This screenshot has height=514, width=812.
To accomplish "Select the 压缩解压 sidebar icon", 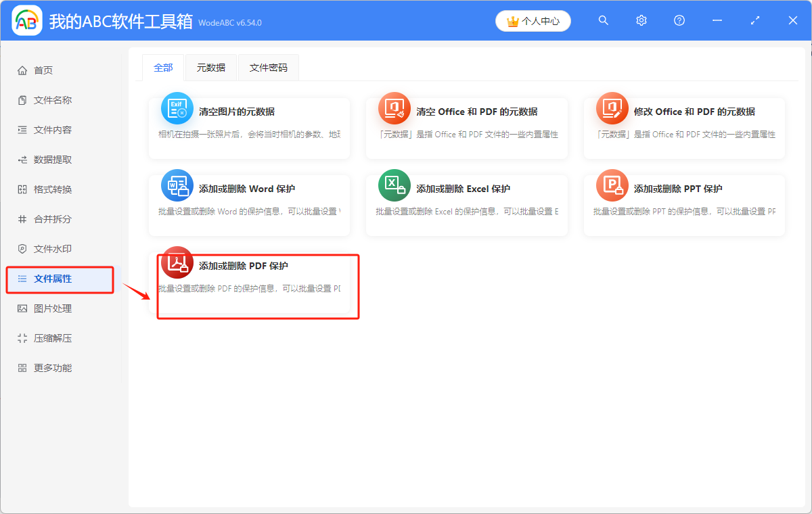I will coord(22,338).
